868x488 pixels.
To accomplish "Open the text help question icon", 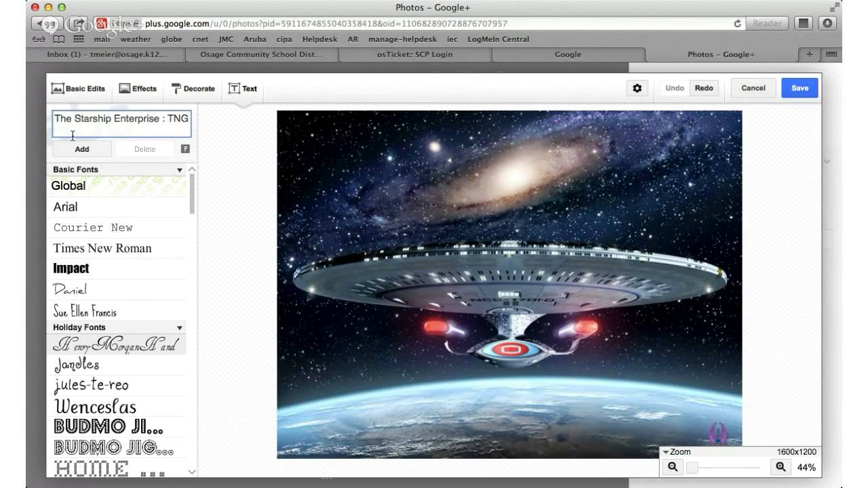I will pyautogui.click(x=185, y=149).
